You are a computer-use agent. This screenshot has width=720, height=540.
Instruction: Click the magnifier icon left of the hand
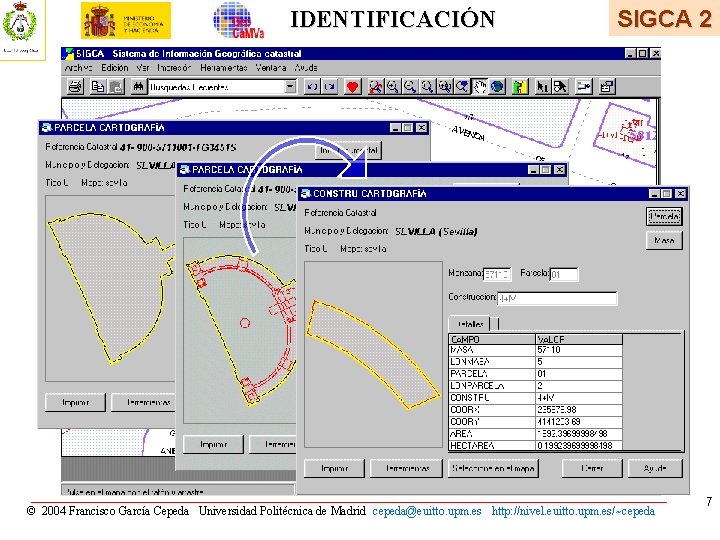(x=462, y=86)
